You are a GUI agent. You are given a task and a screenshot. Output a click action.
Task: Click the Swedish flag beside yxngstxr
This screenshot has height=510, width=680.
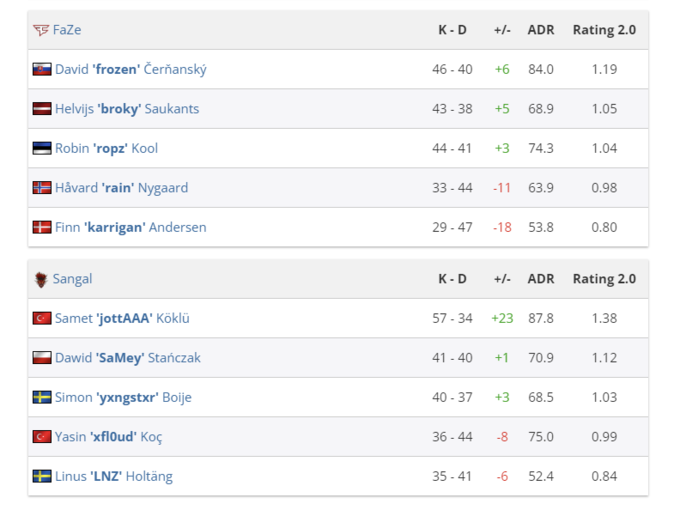point(42,397)
